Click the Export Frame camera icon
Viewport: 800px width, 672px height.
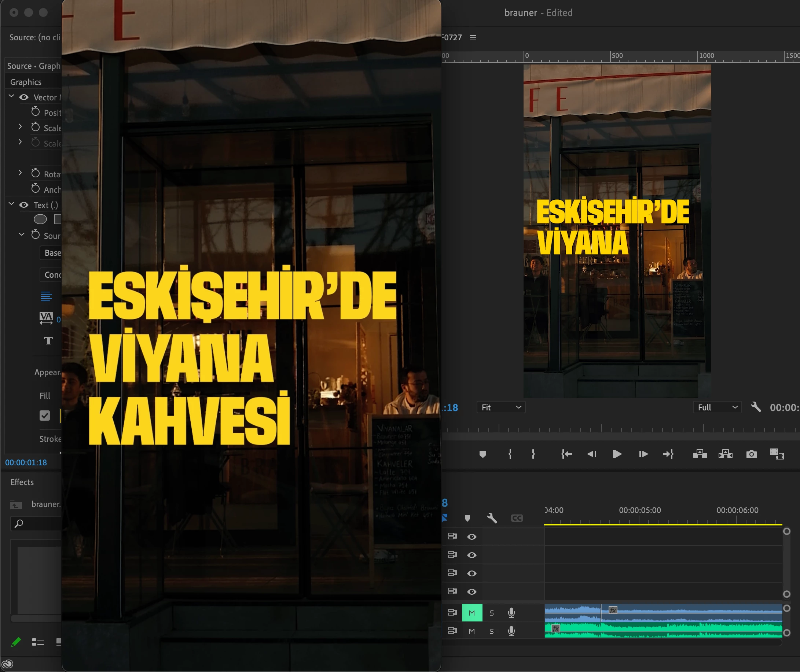coord(751,454)
